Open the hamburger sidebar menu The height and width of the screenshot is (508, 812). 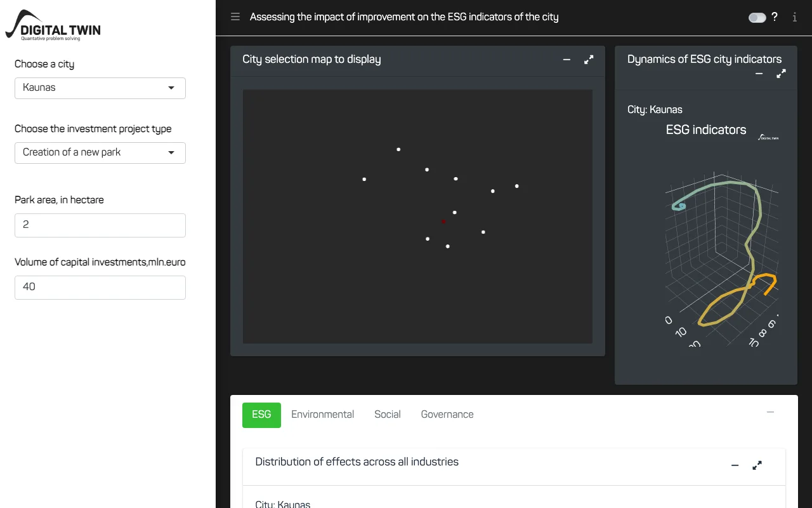click(x=235, y=17)
